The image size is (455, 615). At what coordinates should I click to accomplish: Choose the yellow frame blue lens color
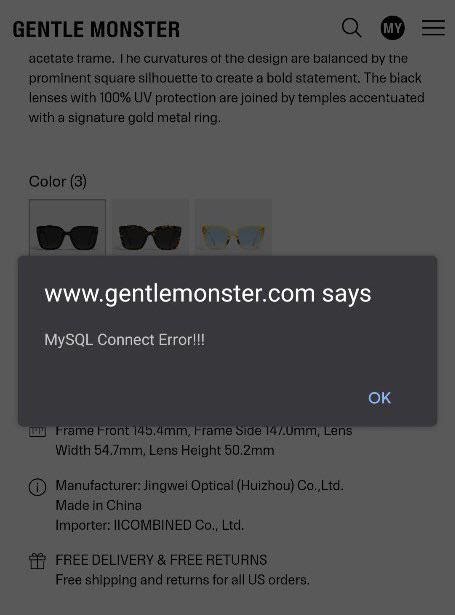pyautogui.click(x=233, y=228)
